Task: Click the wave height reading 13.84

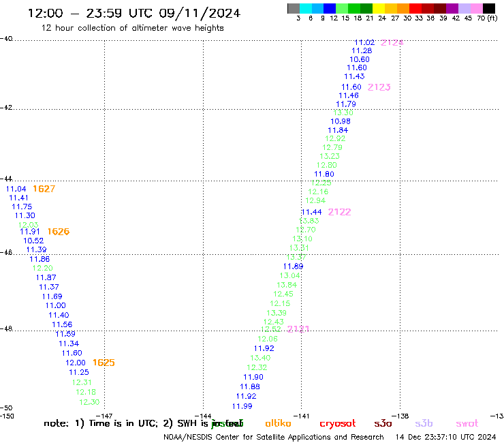Action: pyautogui.click(x=287, y=285)
